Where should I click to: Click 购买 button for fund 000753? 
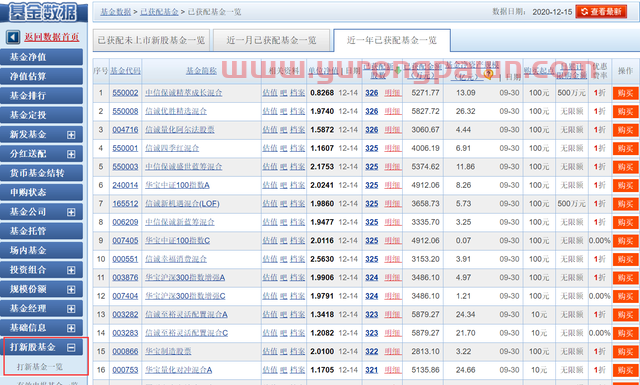tap(625, 370)
